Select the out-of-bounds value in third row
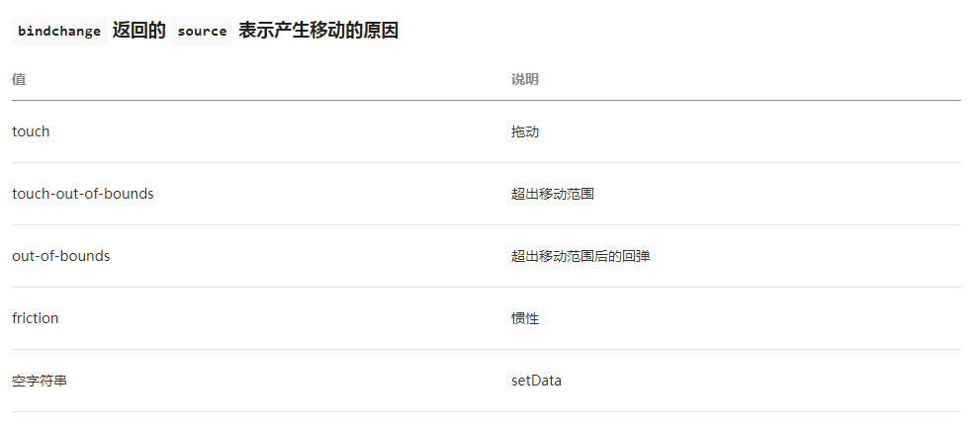Viewport: 980px width, 428px height. point(61,256)
